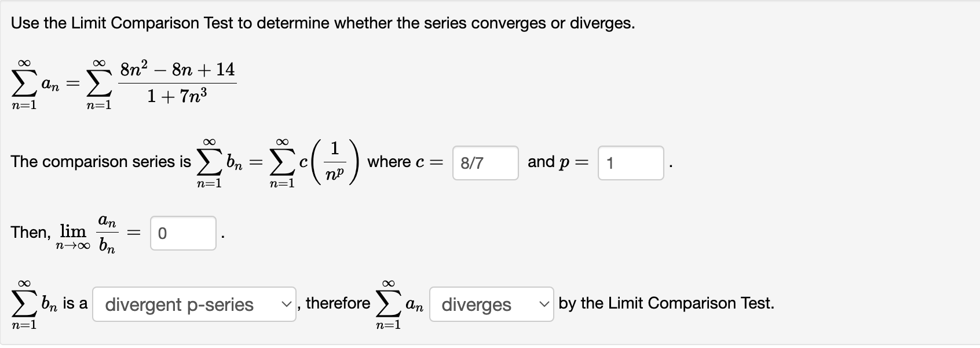Click the chevron on the diverges dropdown
Screen dimensions: 980x348
point(543,304)
